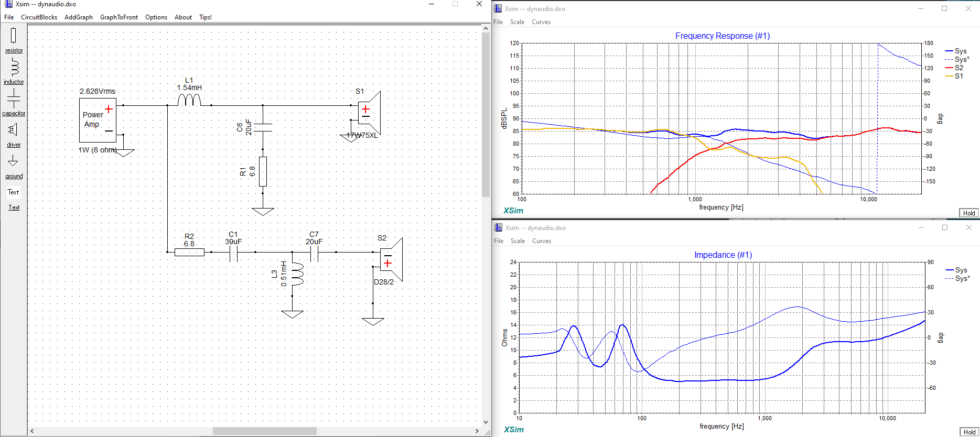
Task: Click schematic scroll left arrow
Action: [33, 431]
